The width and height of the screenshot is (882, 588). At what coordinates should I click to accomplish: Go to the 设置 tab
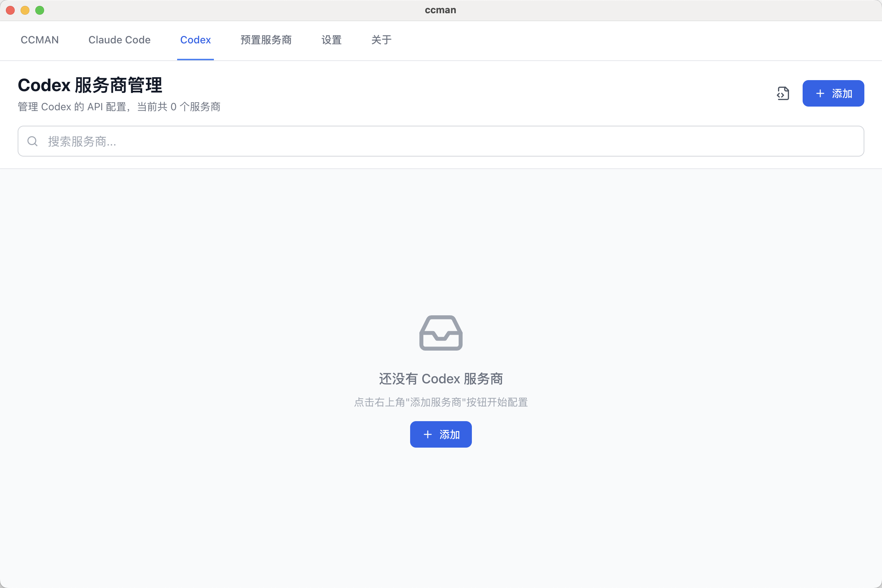pyautogui.click(x=331, y=40)
